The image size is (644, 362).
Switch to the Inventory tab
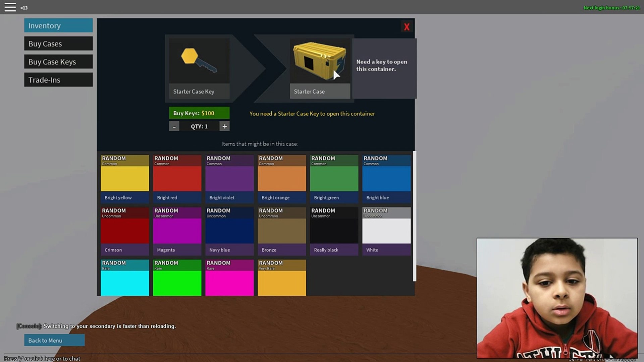(x=58, y=25)
